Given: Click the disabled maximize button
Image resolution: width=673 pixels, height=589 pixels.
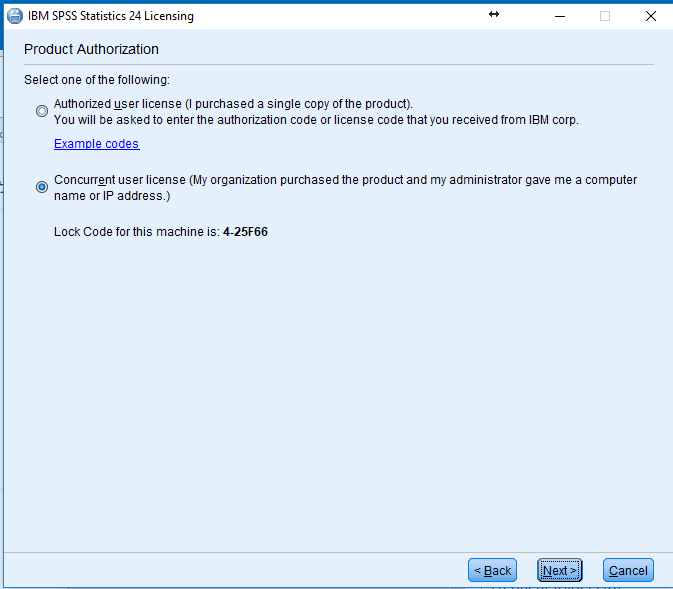Looking at the screenshot, I should tap(605, 16).
